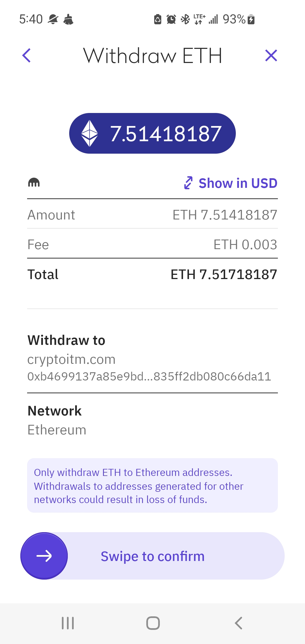Tap the Kraken logo icon

click(x=34, y=183)
